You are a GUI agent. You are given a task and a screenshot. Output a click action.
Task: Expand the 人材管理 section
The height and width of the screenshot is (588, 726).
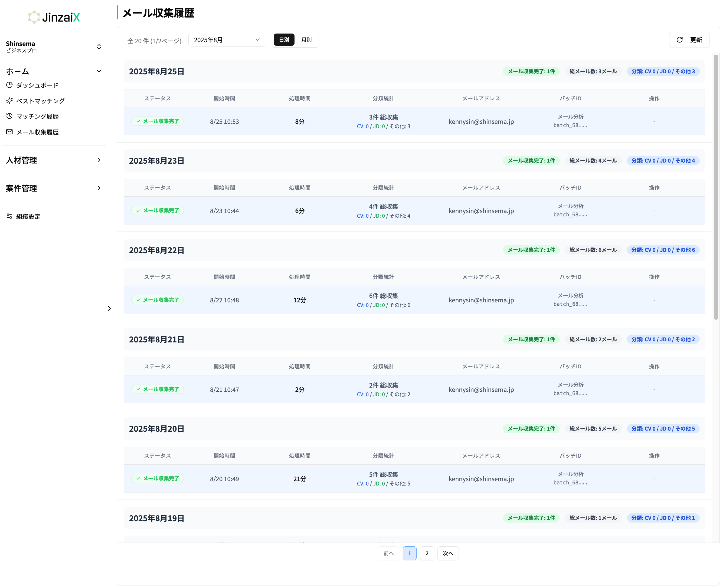54,160
